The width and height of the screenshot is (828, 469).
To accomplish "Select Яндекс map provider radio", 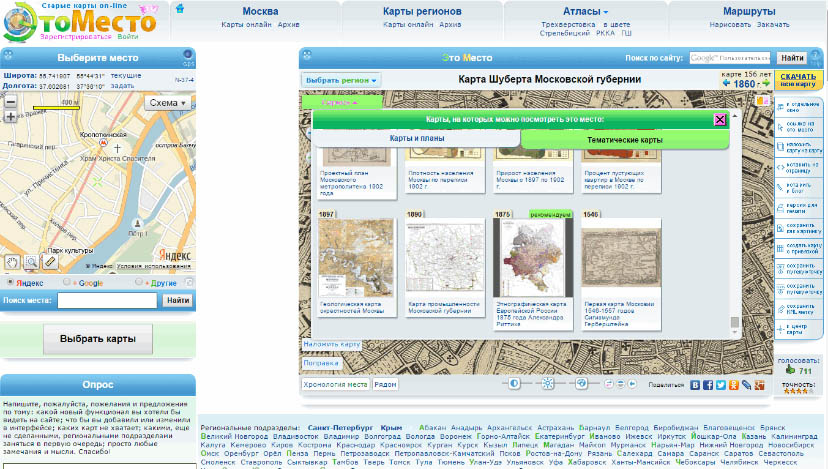I will point(10,283).
